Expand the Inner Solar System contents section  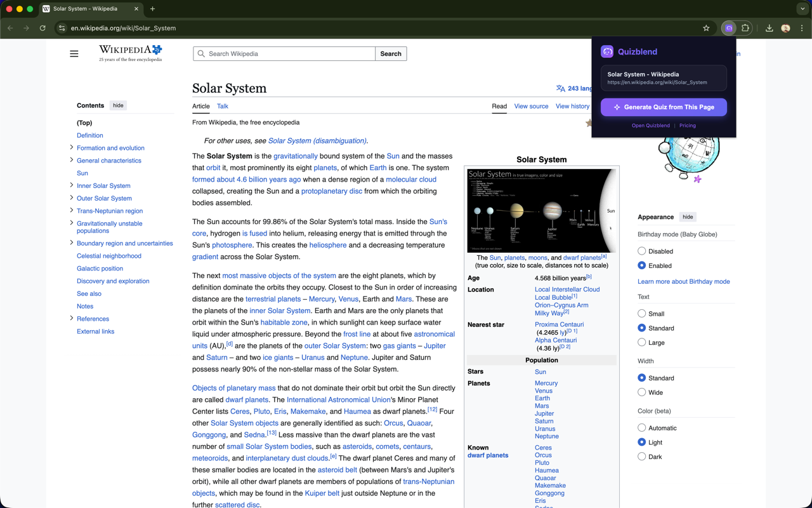point(71,185)
